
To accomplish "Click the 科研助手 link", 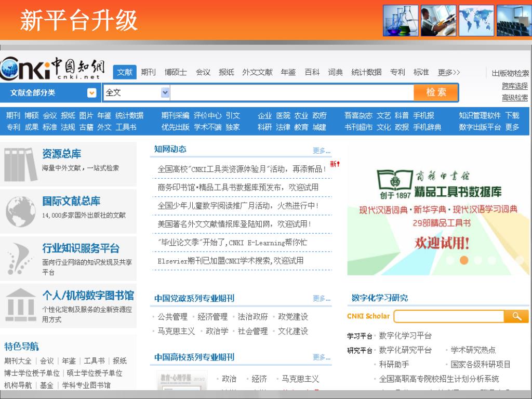I will 394,364.
